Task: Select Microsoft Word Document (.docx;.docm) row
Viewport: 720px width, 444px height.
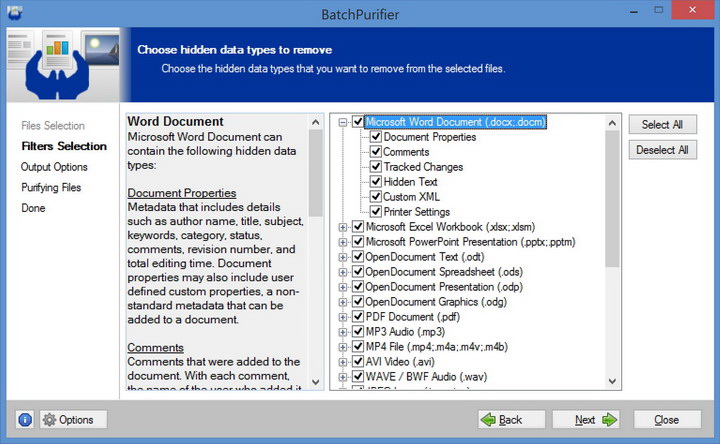Action: pos(455,122)
